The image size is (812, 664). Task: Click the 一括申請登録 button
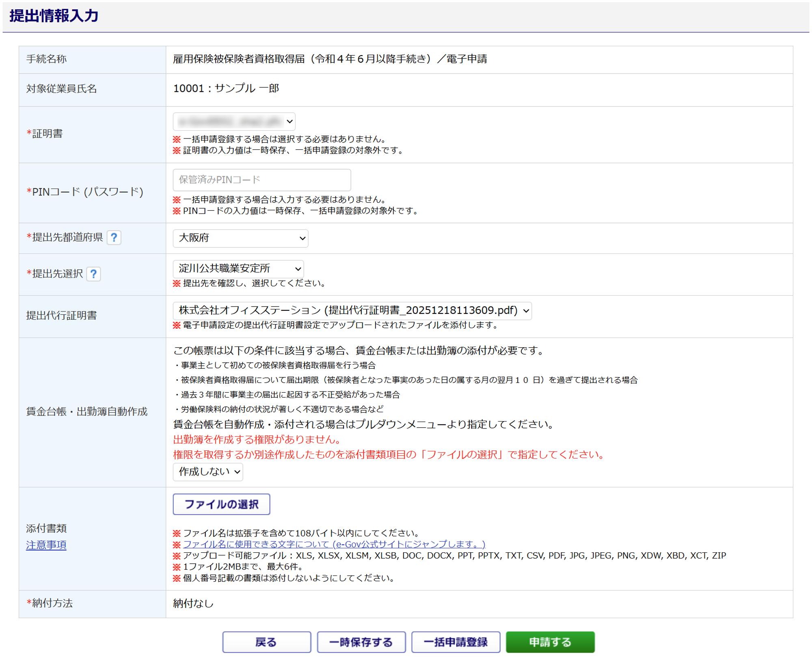pyautogui.click(x=456, y=642)
